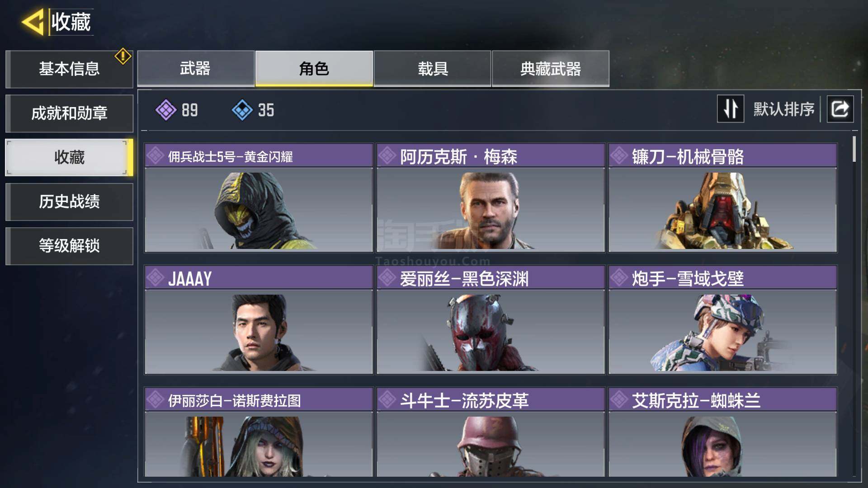Select the 爱丽丝-黑色深渊 character card

click(x=491, y=320)
